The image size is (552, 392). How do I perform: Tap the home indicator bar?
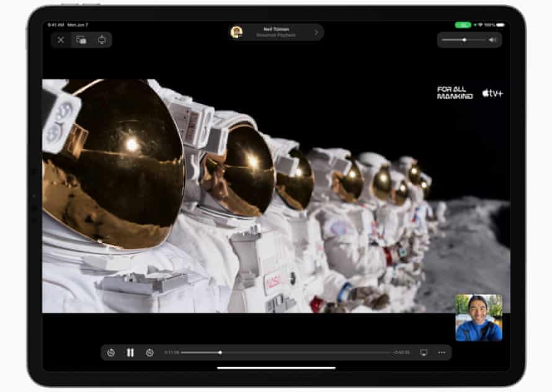(x=276, y=367)
